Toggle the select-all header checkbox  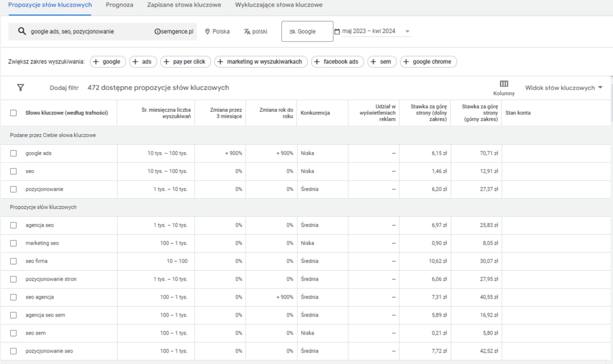click(13, 113)
